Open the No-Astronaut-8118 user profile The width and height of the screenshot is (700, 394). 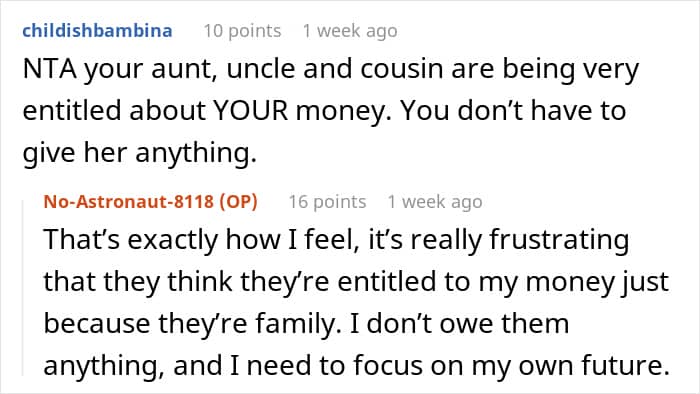[x=129, y=202]
